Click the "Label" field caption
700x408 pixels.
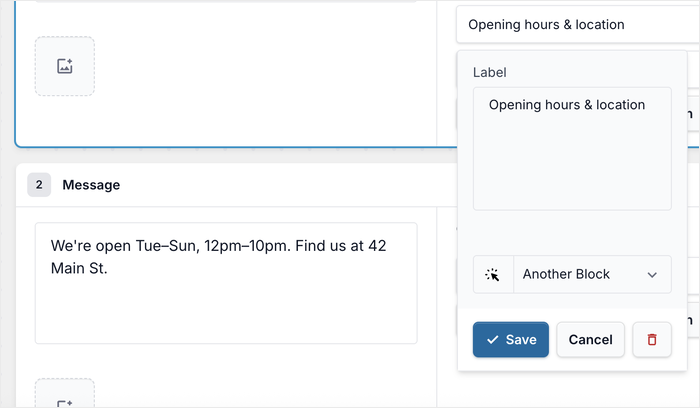click(490, 72)
